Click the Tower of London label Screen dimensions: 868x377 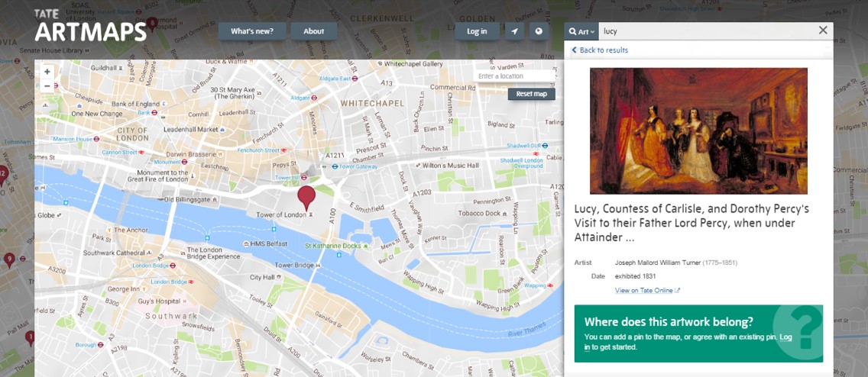tap(281, 214)
